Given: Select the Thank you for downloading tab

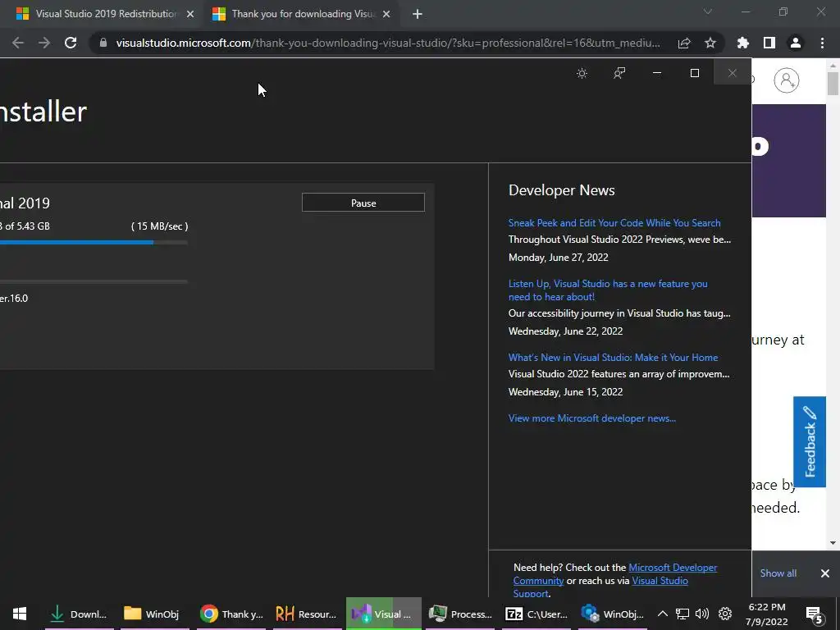Looking at the screenshot, I should (303, 14).
